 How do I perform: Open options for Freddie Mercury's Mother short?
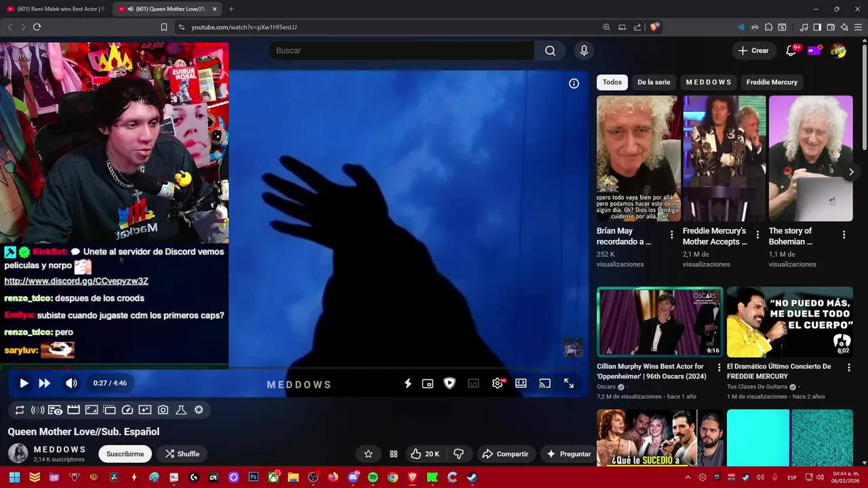758,235
